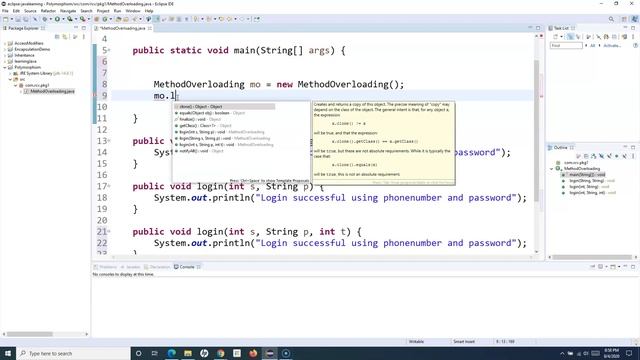Click the green Run toolbar icon
Screen dimensions: 640x360
[57, 19]
